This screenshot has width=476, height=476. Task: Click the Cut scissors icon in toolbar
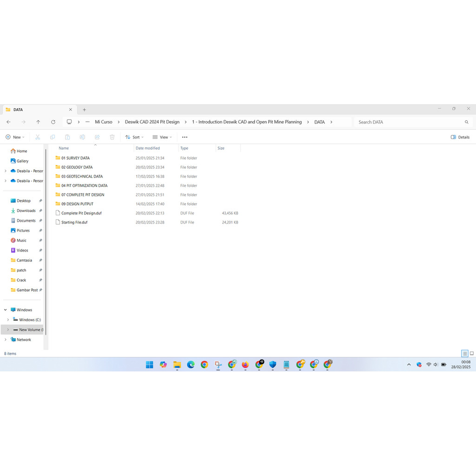tap(38, 137)
